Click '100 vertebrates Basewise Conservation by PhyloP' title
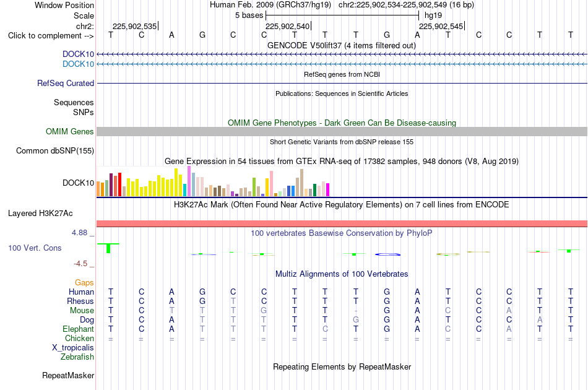 click(342, 233)
